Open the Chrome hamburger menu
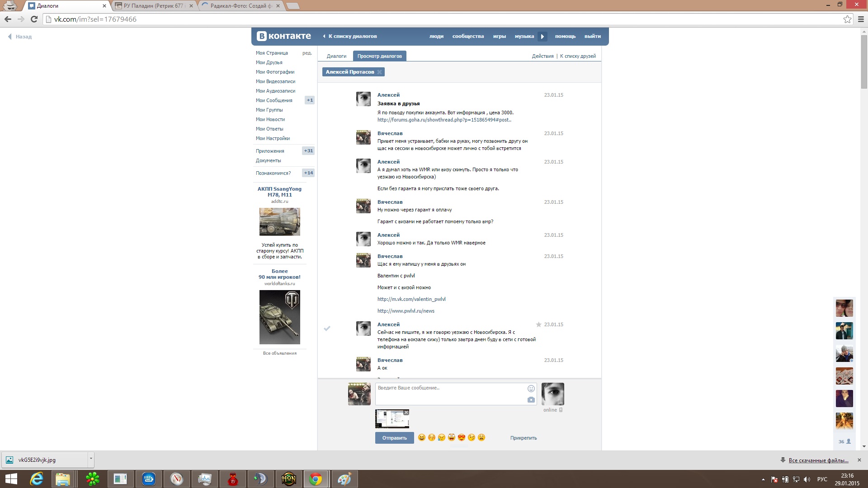 point(861,19)
